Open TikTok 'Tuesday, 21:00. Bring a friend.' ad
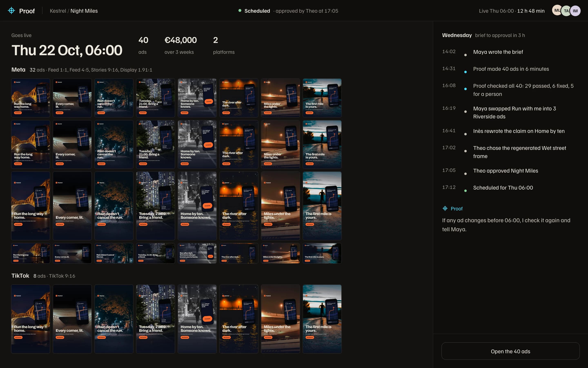Viewport: 588px width, 368px height. [x=156, y=319]
